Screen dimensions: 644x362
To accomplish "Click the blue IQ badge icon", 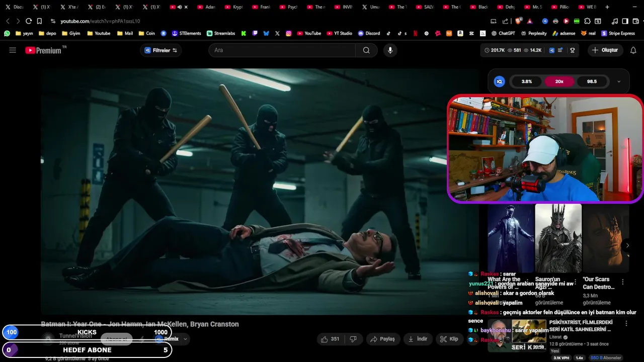I will (499, 81).
